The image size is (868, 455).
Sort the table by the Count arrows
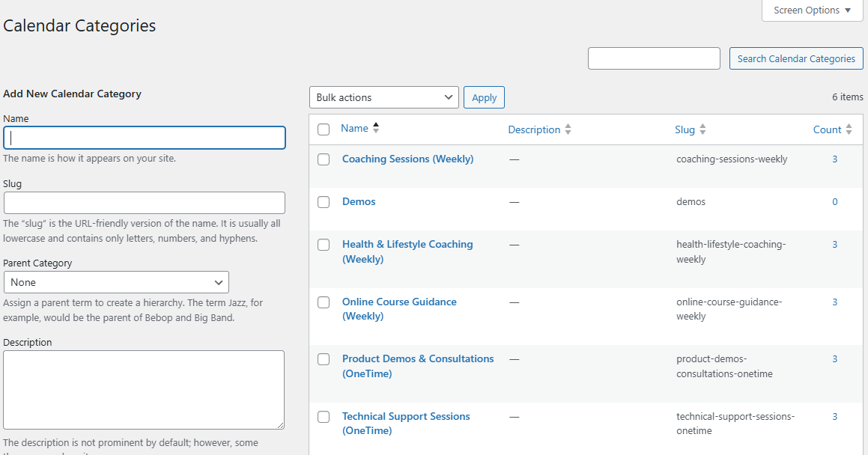tap(850, 129)
